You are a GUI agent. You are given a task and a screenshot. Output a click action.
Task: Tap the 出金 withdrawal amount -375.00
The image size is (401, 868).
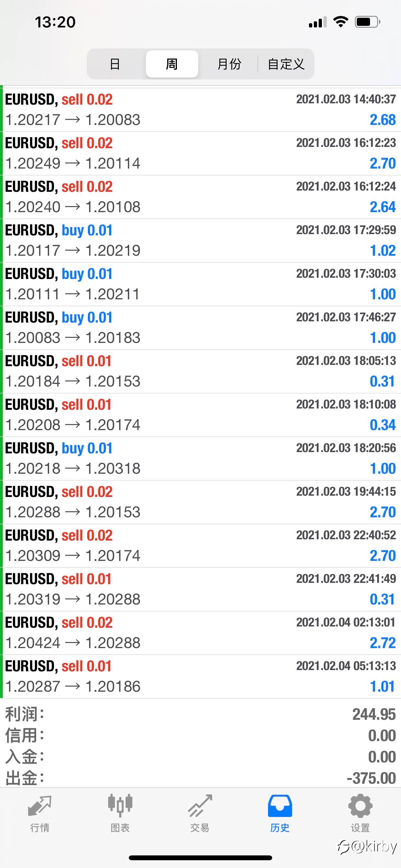371,778
